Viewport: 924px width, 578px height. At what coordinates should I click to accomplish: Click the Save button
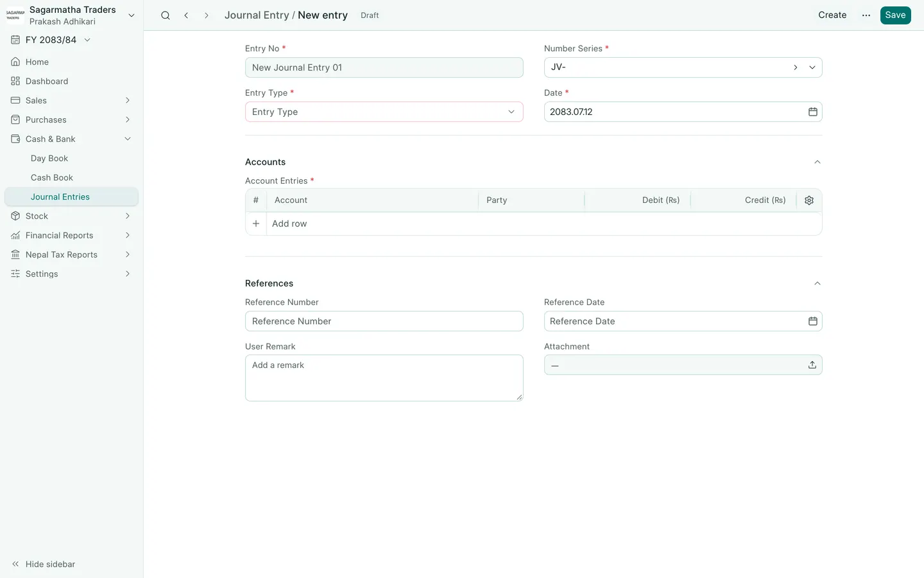(895, 15)
